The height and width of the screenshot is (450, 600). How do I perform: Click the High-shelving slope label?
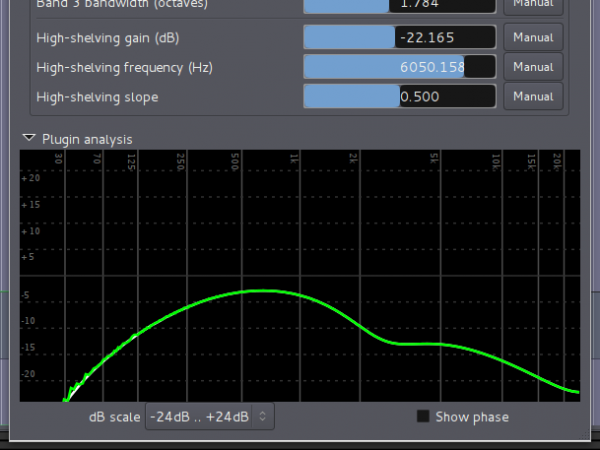point(97,97)
